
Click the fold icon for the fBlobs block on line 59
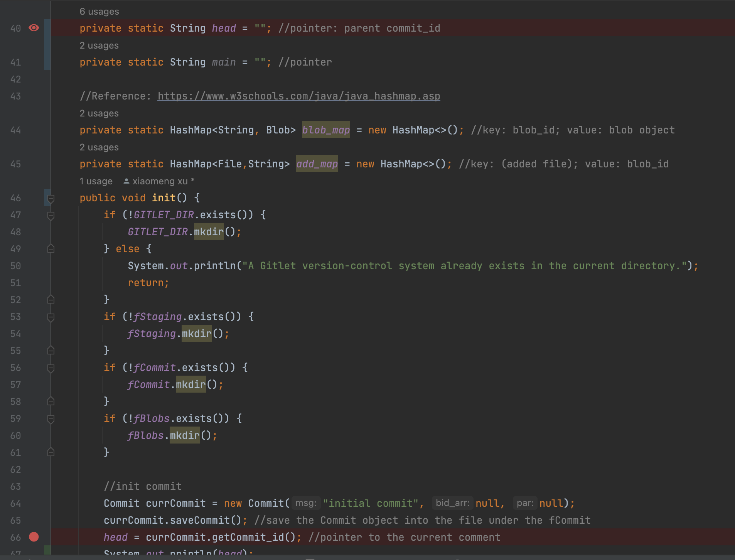pyautogui.click(x=51, y=419)
